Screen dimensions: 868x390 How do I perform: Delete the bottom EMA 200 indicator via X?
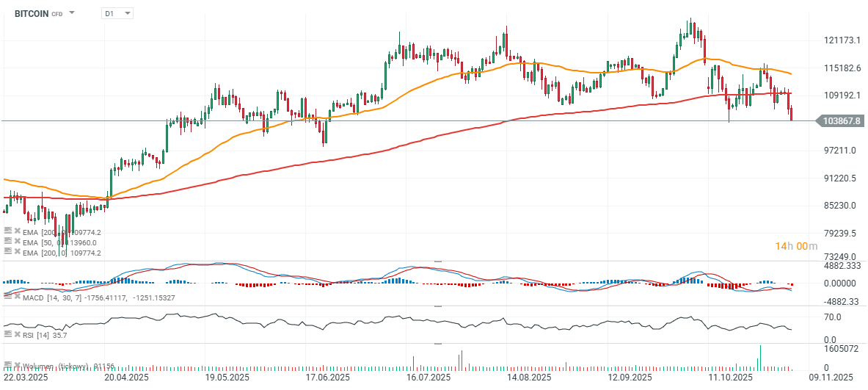tap(17, 252)
